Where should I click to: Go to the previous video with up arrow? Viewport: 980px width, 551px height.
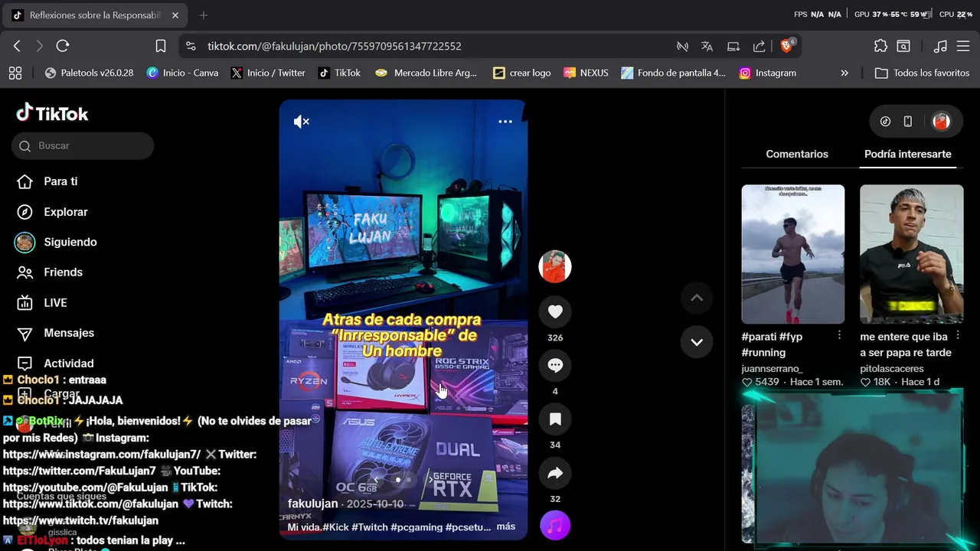coord(697,298)
